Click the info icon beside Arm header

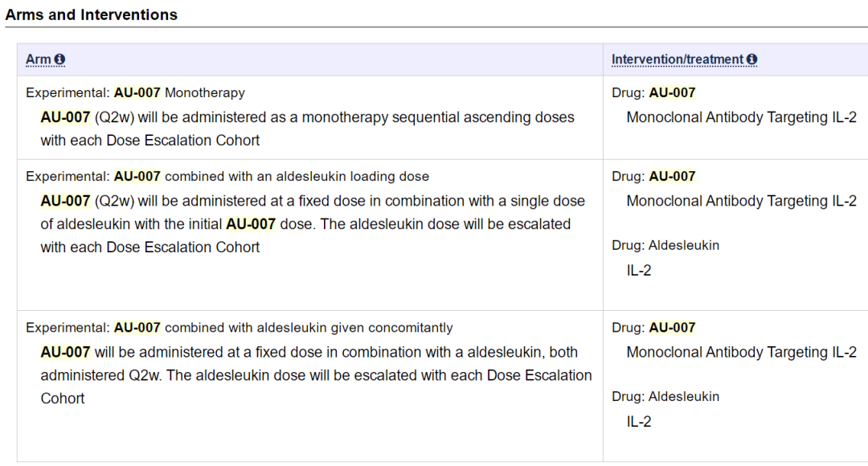[x=59, y=59]
